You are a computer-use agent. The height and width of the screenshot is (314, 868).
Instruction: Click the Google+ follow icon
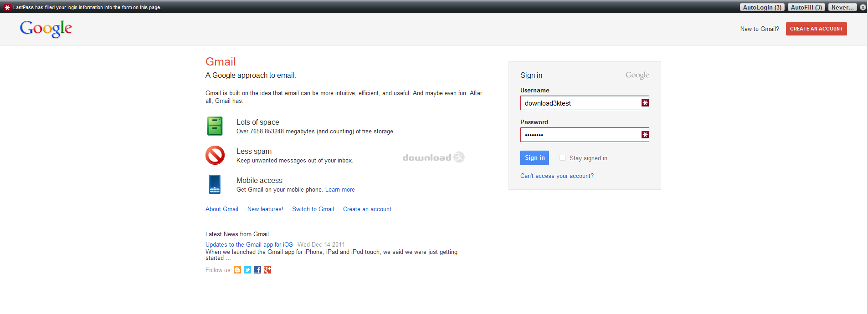coord(267,270)
